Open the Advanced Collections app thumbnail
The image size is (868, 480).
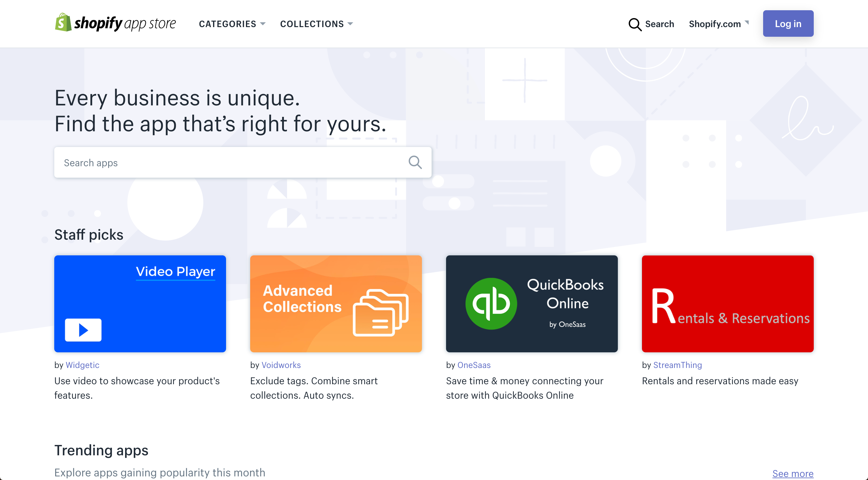[336, 304]
